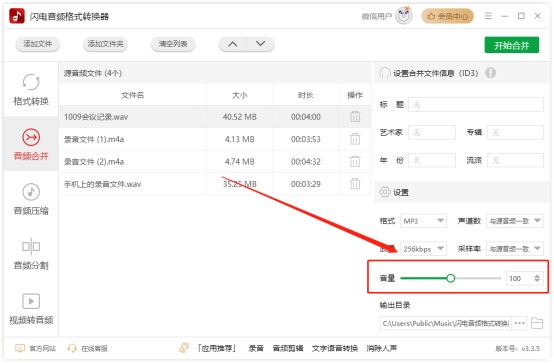
Task: Click the 00:04:32 duration cell
Action: pyautogui.click(x=306, y=162)
